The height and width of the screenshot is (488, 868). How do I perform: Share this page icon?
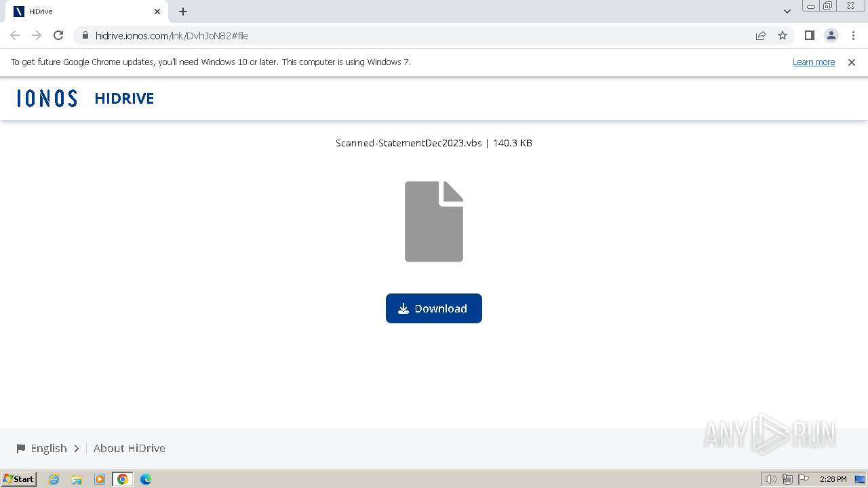[761, 35]
